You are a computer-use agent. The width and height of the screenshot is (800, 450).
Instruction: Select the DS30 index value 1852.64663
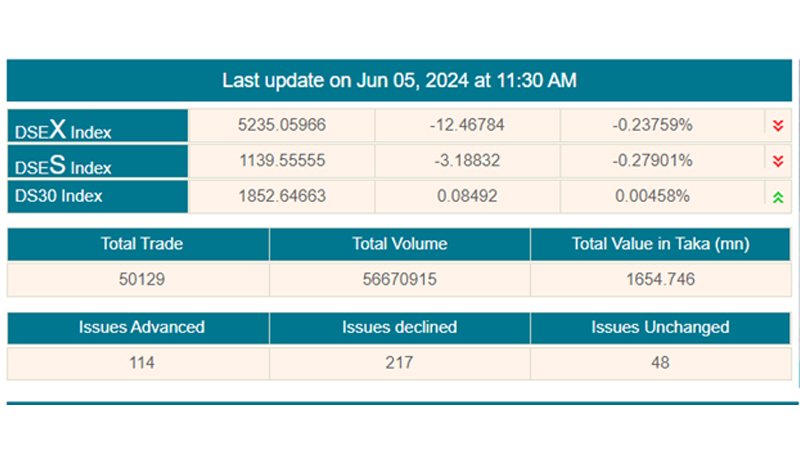point(281,196)
